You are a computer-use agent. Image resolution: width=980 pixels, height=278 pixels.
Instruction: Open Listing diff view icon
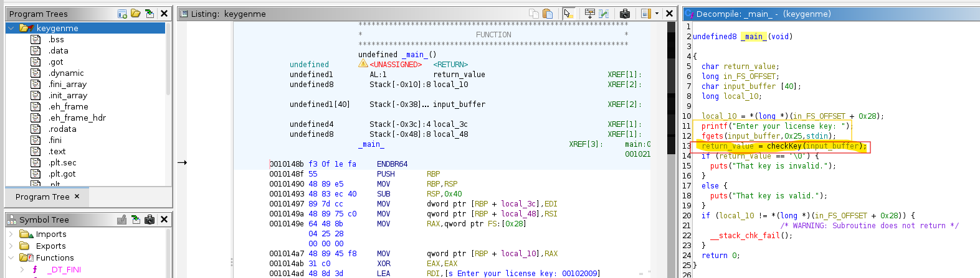pos(604,13)
